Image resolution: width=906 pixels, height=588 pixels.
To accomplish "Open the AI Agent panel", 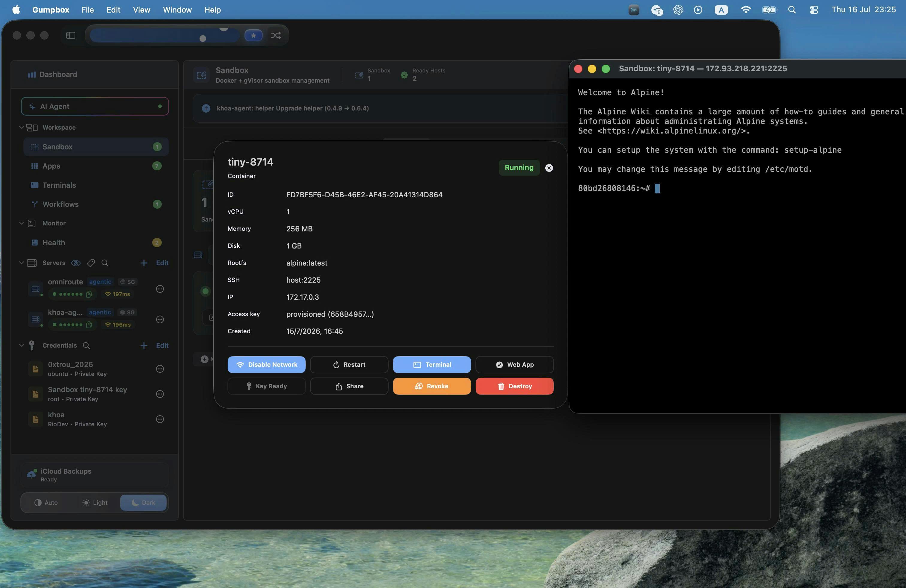I will pyautogui.click(x=95, y=107).
